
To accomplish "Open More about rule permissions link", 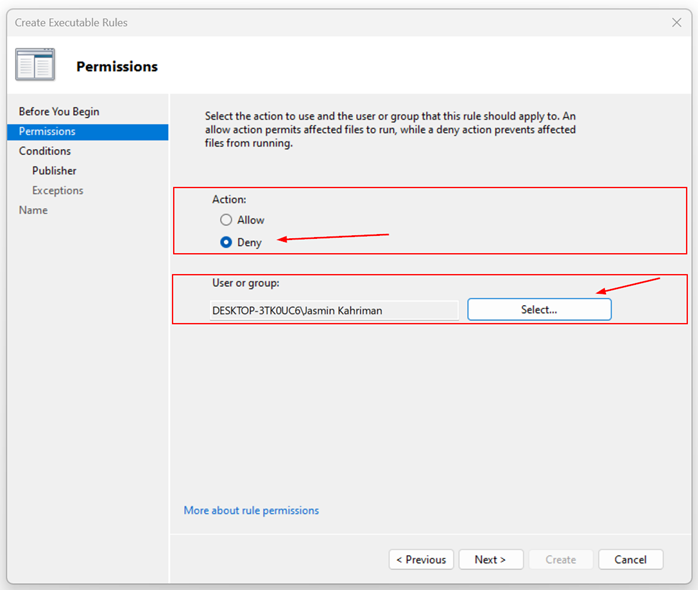I will click(x=251, y=510).
